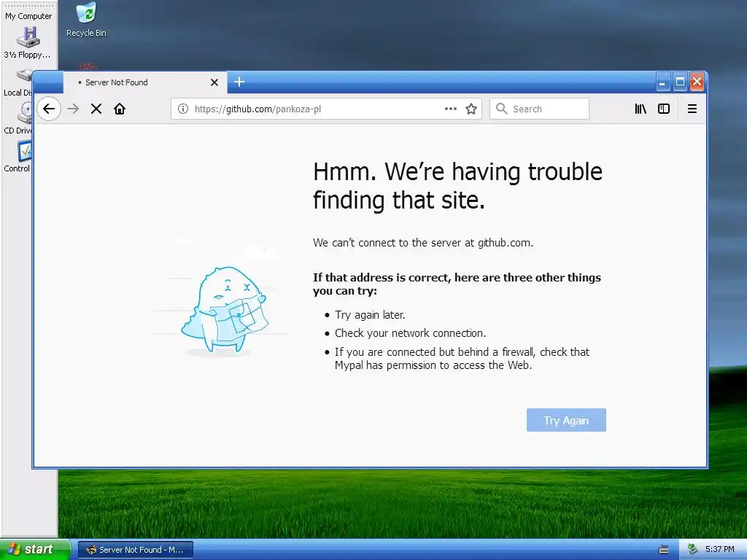Select Server Not Found taskbar button
This screenshot has height=560, width=747.
(135, 550)
